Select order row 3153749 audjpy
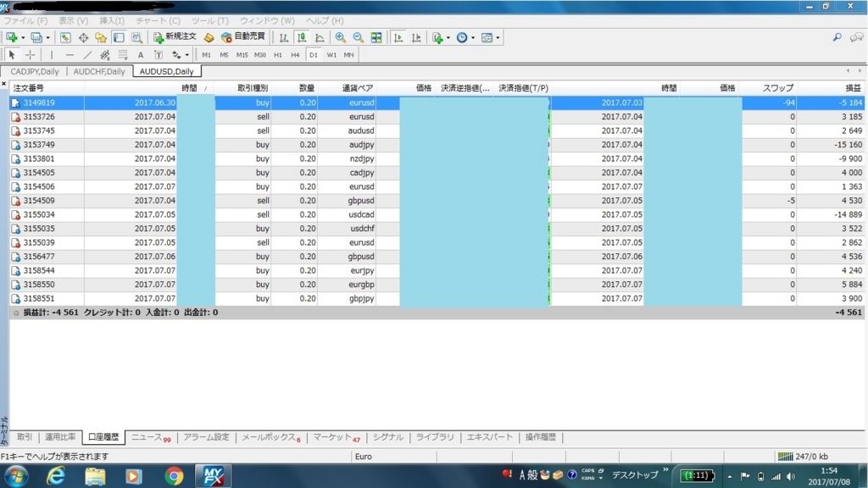This screenshot has width=868, height=488. [437, 144]
